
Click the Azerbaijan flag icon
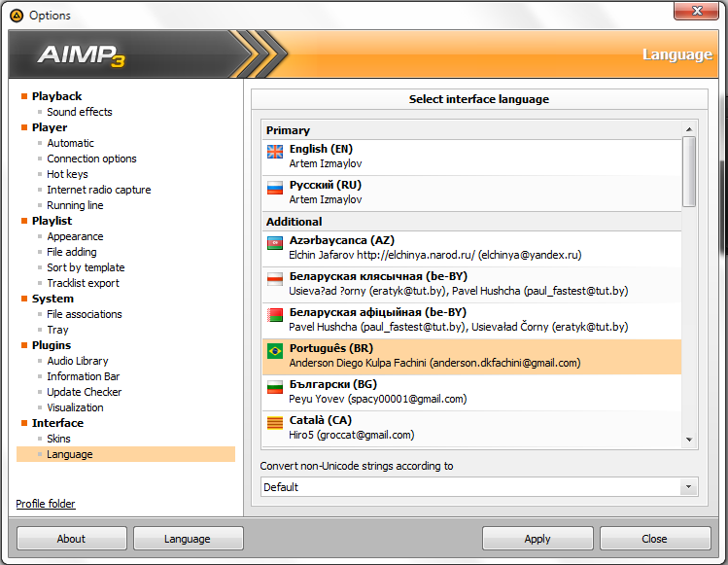click(275, 243)
